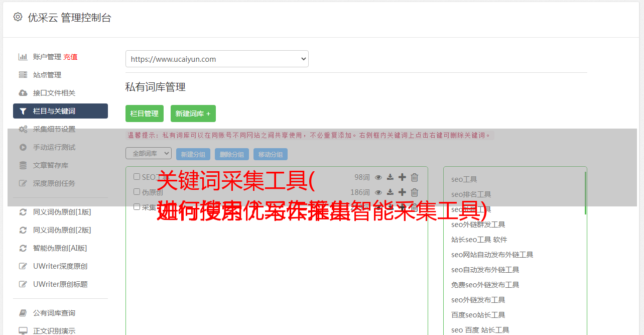
Task: Click the 98词 count on the SEO工具 row
Action: click(x=362, y=177)
